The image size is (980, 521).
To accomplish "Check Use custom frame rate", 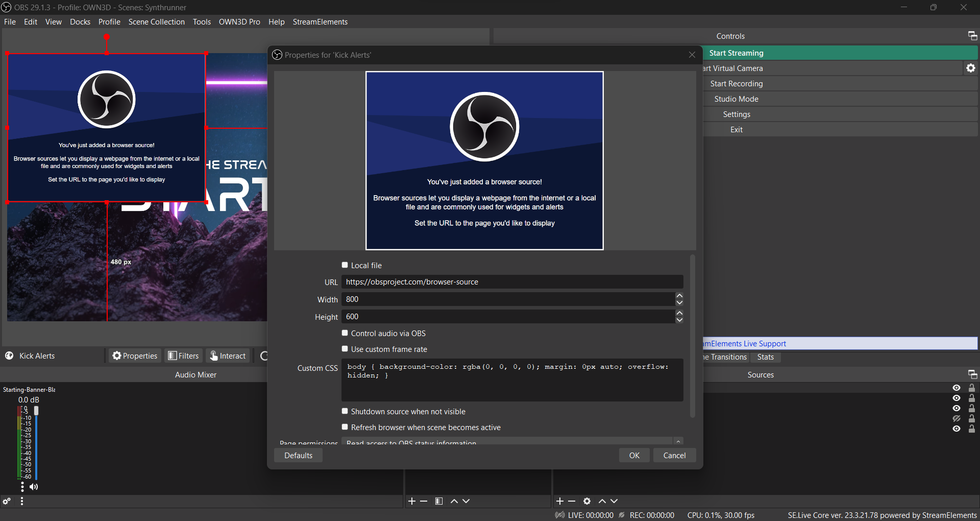I will 345,349.
